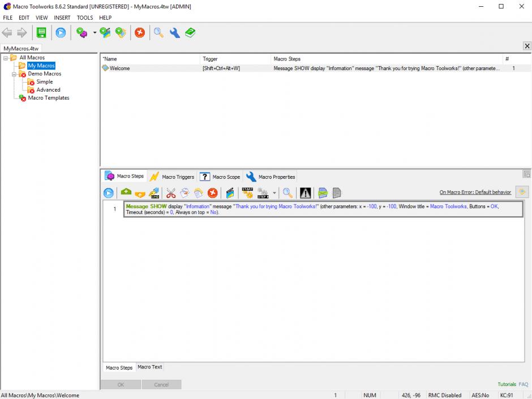Sort macros by the Name column header
Viewport: 532px width, 399px height.
tap(151, 59)
